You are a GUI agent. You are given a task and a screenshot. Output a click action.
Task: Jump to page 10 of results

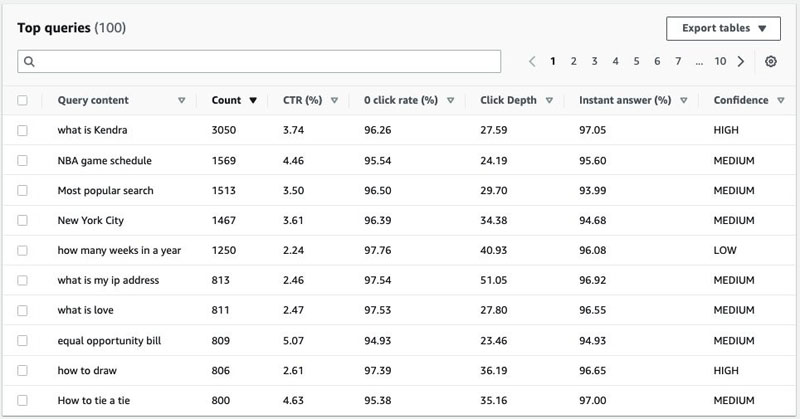pos(720,61)
